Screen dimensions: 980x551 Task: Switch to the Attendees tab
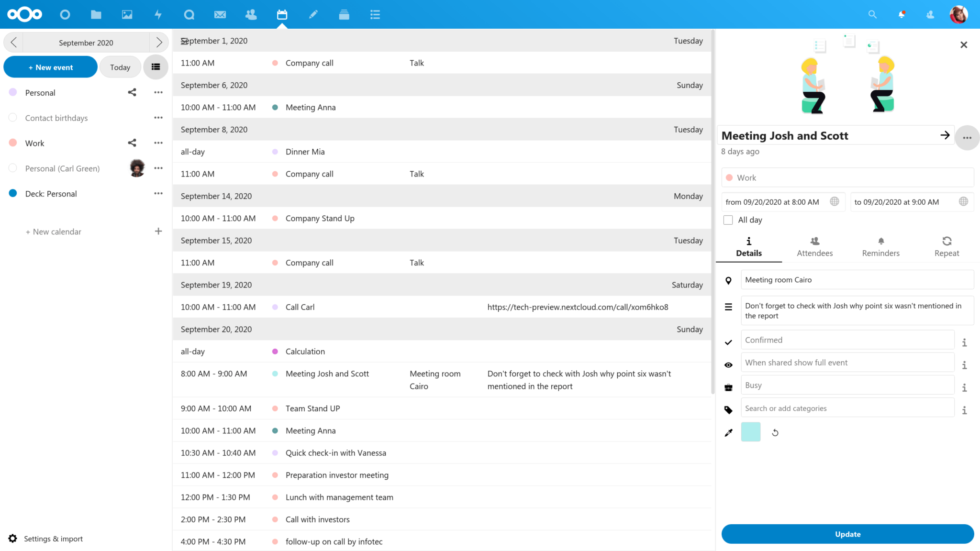pos(814,246)
